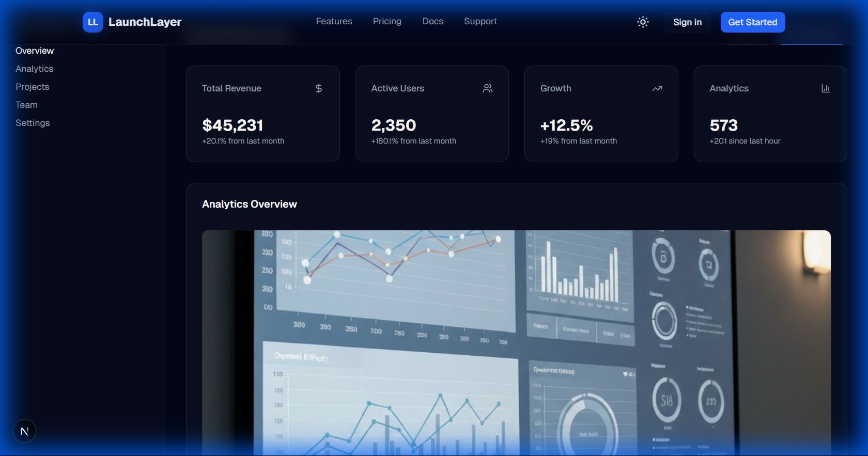Select Overview in the sidebar

pos(35,51)
